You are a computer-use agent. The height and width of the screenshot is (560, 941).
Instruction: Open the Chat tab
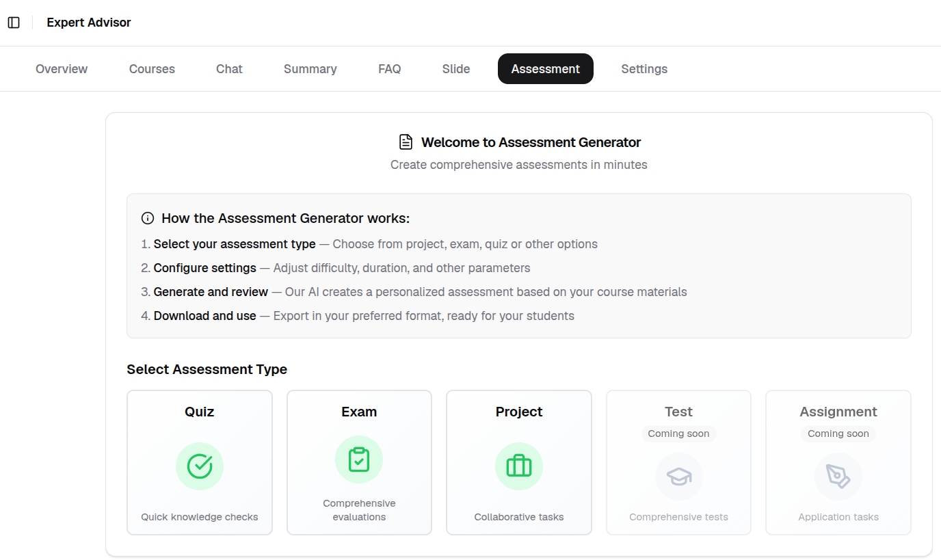[229, 69]
